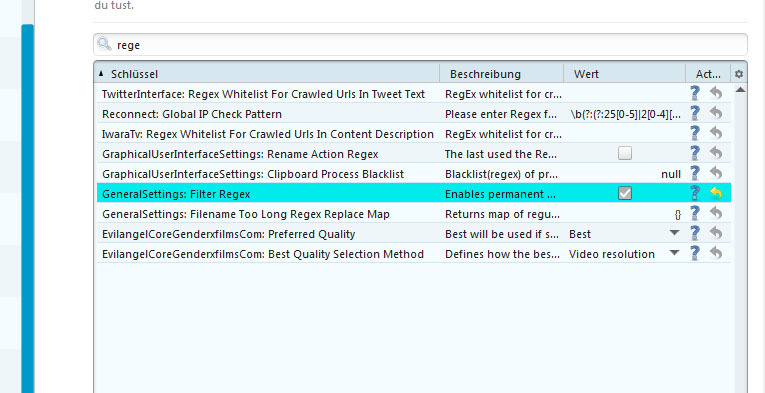This screenshot has height=393, width=765.
Task: Click 'Best will be used if s...' description
Action: point(502,234)
